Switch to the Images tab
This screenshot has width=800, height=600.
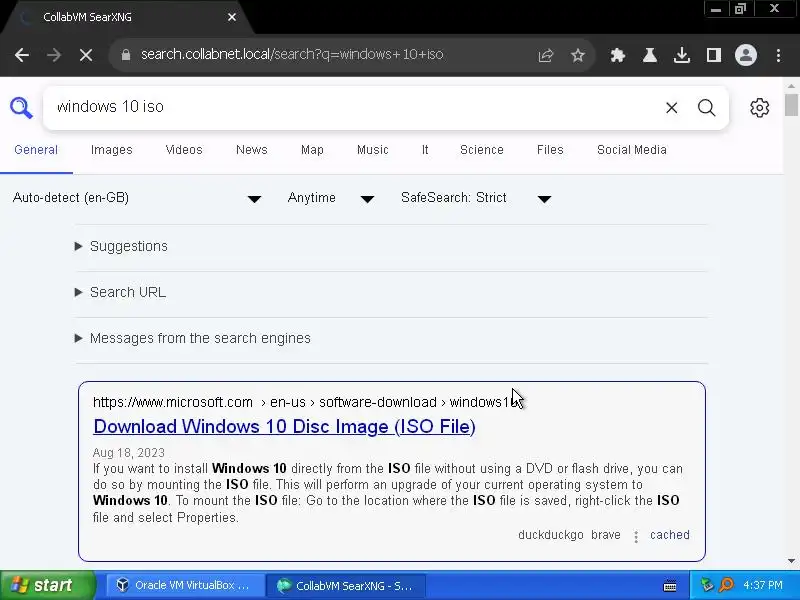[112, 150]
